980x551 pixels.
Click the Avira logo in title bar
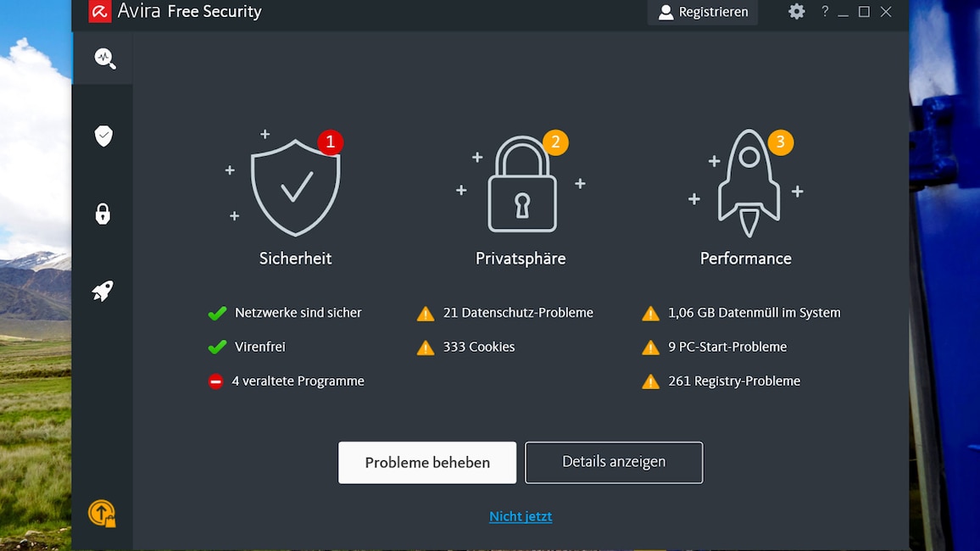click(100, 12)
